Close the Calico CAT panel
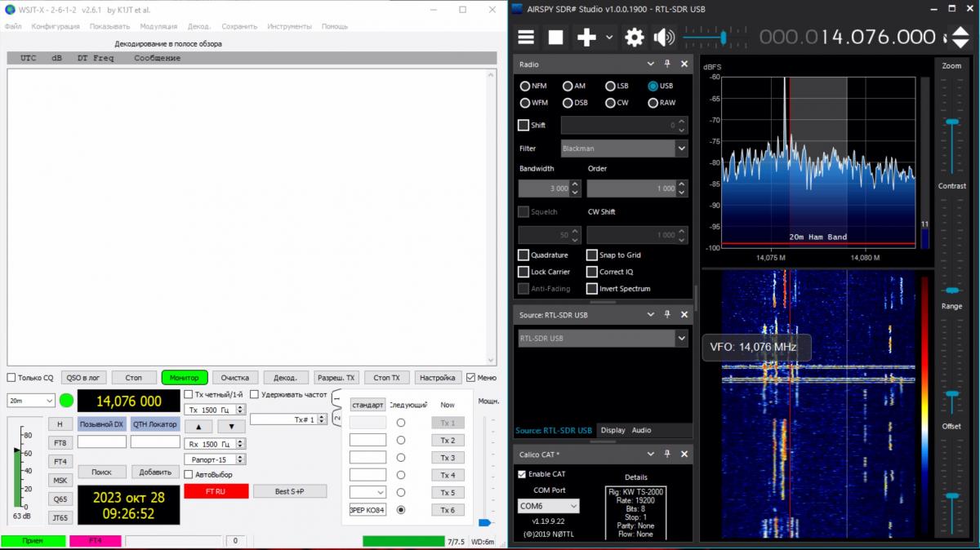Screen dimensions: 980x550 [684, 454]
